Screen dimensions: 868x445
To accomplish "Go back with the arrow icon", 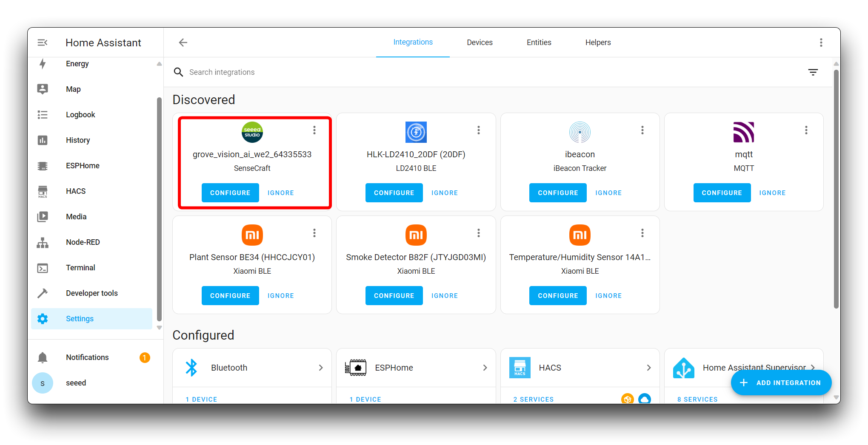I will [x=183, y=43].
